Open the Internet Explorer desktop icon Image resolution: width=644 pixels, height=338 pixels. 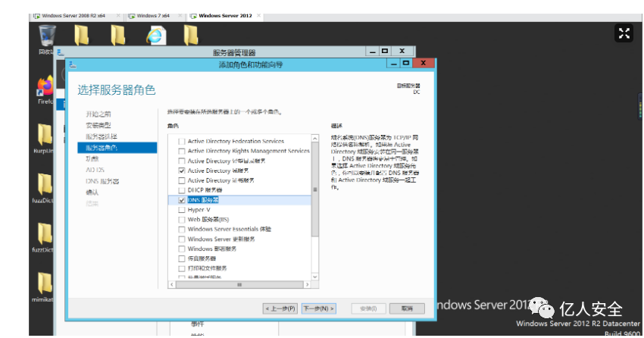(x=155, y=36)
